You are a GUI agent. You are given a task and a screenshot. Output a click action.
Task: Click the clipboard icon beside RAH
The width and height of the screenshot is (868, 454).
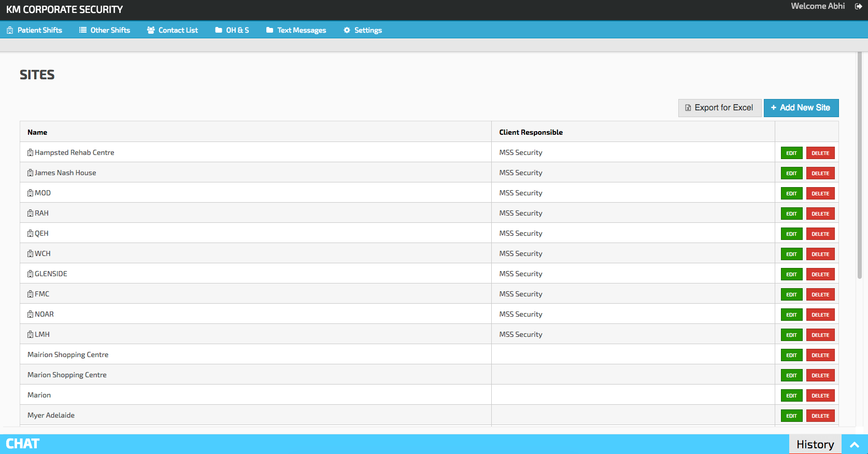pyautogui.click(x=30, y=213)
